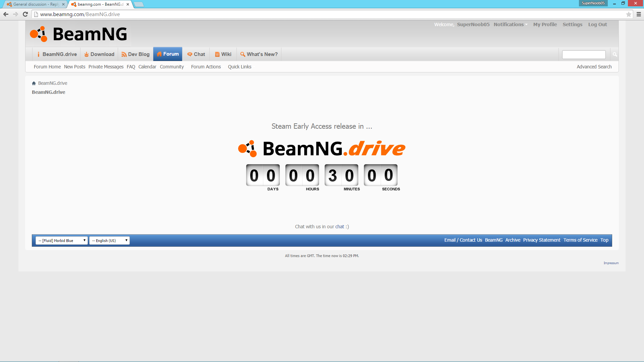The height and width of the screenshot is (362, 644).
Task: Open the English (US) language selector
Action: (x=109, y=240)
